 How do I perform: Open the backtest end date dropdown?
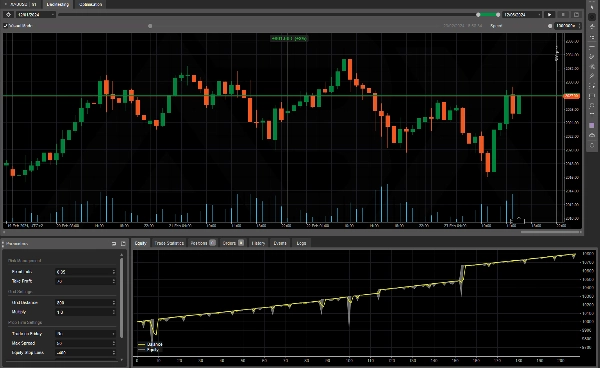point(522,15)
